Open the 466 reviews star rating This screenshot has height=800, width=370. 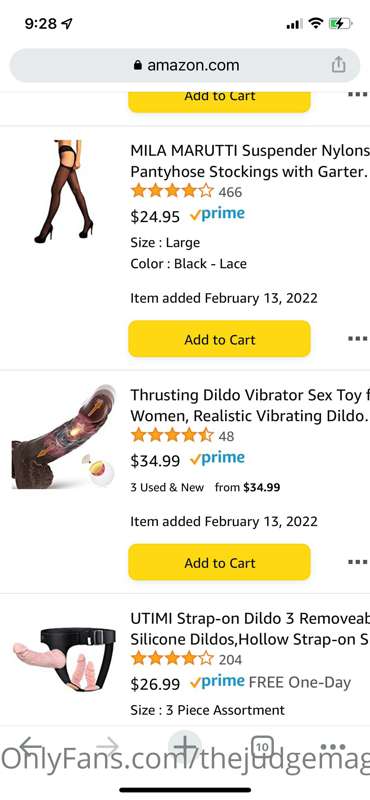point(186,192)
